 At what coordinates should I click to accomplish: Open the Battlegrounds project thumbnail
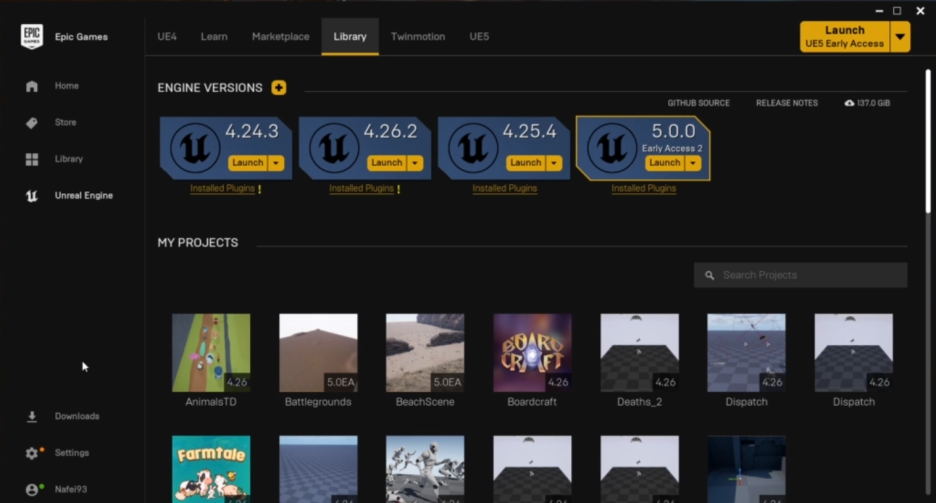[x=318, y=353]
